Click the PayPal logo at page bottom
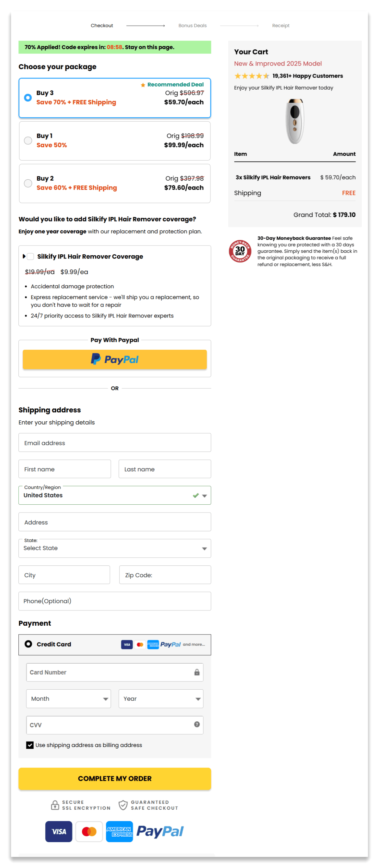This screenshot has height=868, width=379. (x=160, y=831)
